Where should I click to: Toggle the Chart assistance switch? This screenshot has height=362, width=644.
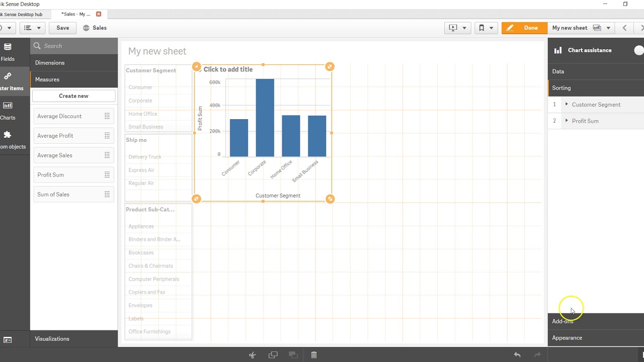[639, 50]
